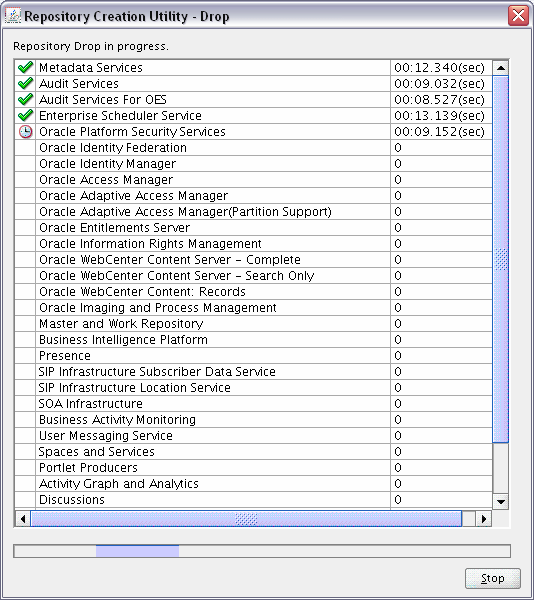This screenshot has height=600, width=534.
Task: Select WebCenter Content Server – Complete row
Action: click(253, 260)
